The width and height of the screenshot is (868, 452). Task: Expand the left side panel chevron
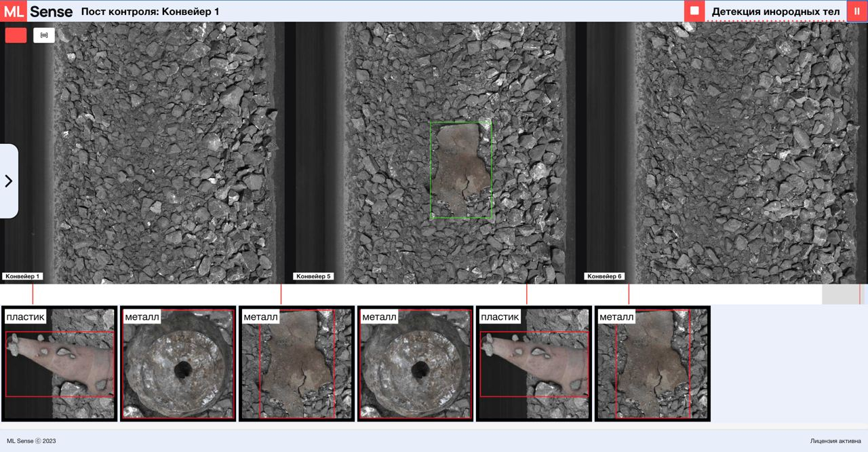tap(9, 181)
